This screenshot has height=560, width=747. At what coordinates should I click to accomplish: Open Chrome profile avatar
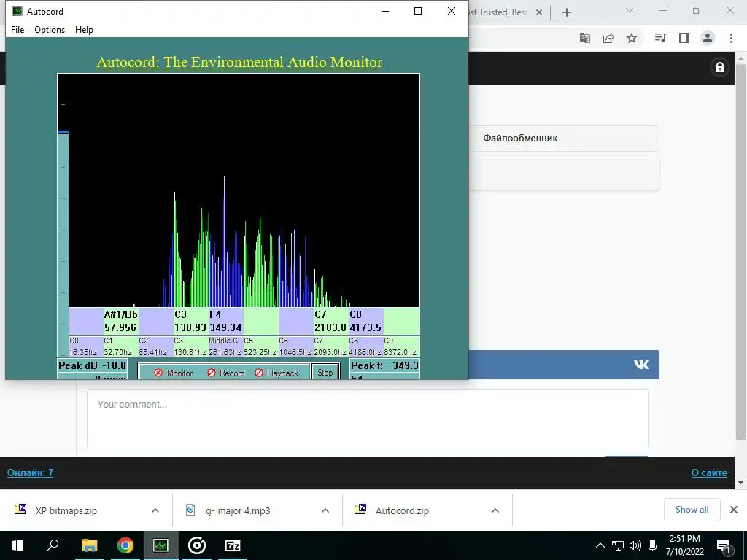click(x=708, y=38)
